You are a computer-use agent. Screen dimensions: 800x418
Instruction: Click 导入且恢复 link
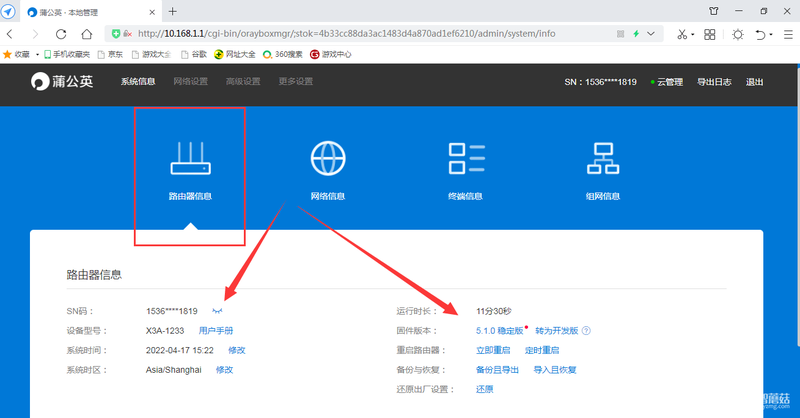coord(555,370)
